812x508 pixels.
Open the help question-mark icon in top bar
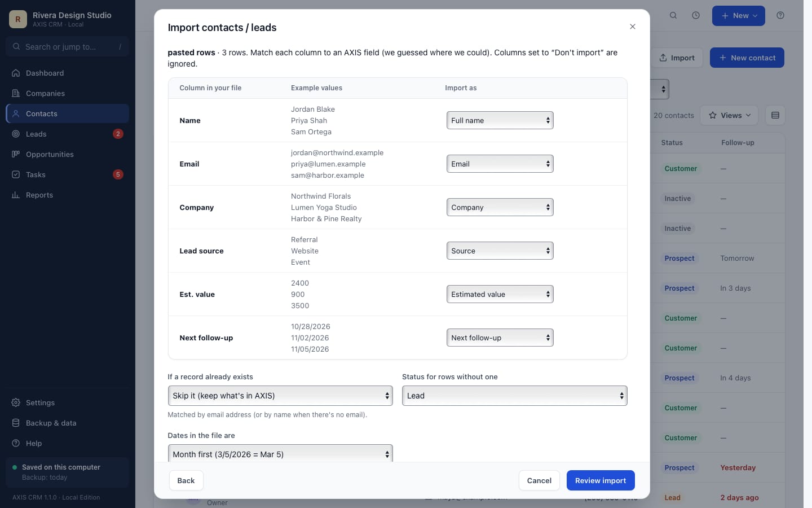pos(780,16)
